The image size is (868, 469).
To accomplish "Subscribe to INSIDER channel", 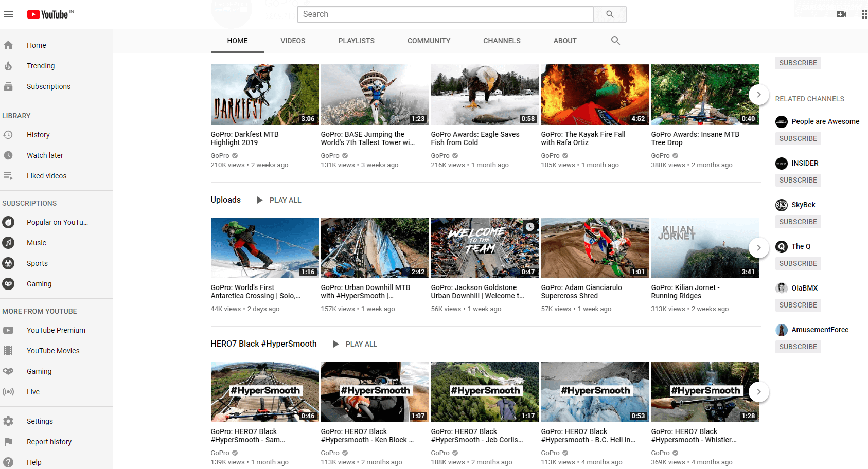I will pos(798,180).
